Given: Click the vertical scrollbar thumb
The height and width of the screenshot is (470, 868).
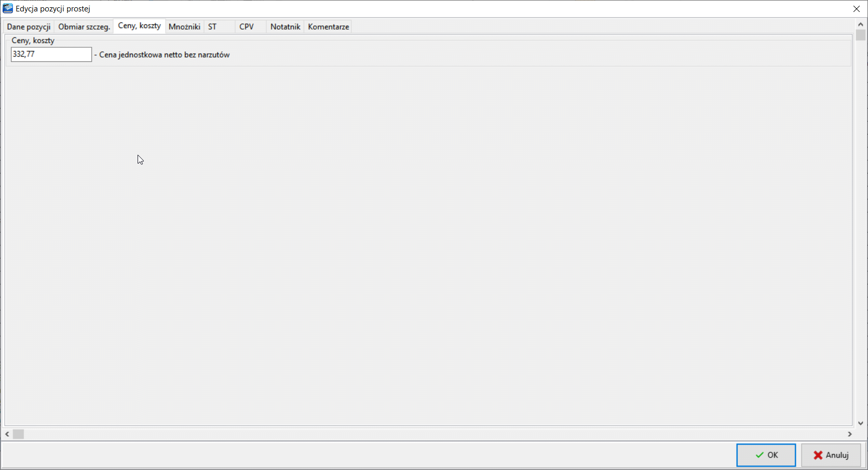Looking at the screenshot, I should [x=861, y=35].
